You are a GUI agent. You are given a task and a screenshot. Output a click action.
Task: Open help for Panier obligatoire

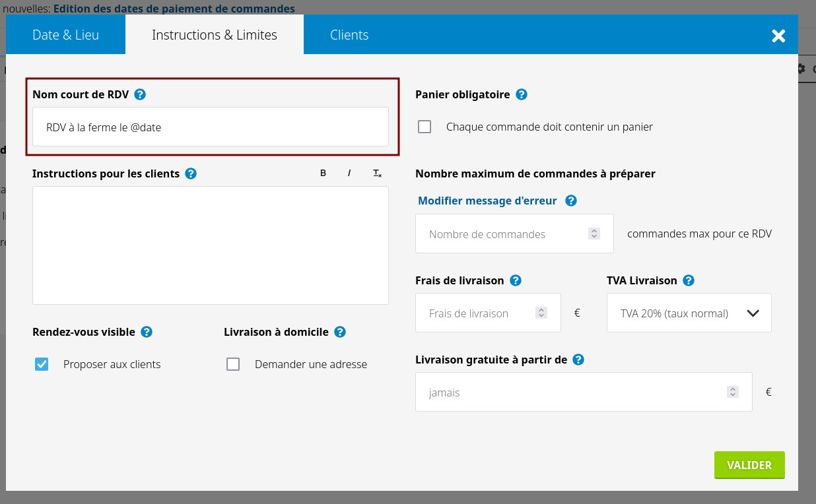[x=522, y=94]
